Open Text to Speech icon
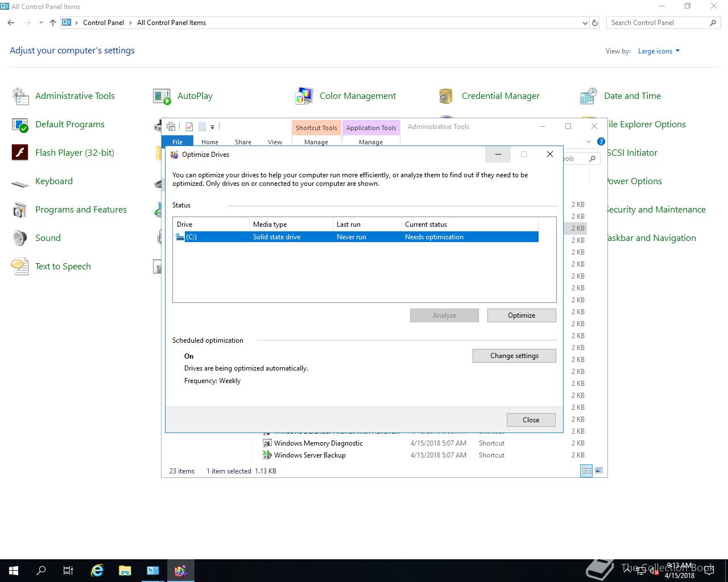 (20, 267)
